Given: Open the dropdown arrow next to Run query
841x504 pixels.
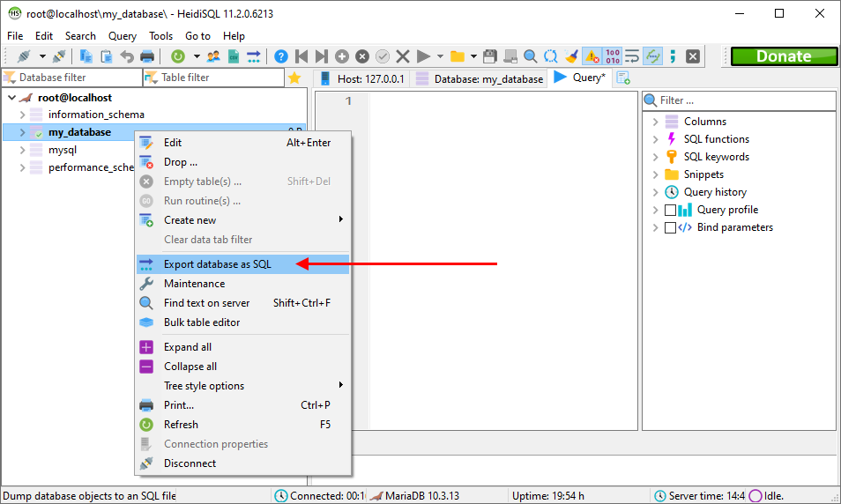Looking at the screenshot, I should click(440, 56).
